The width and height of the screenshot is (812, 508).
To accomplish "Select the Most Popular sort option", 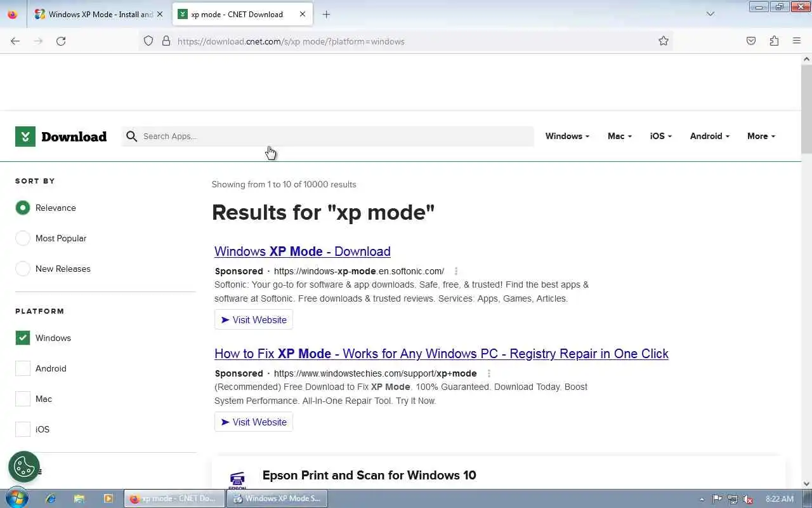I will 23,238.
